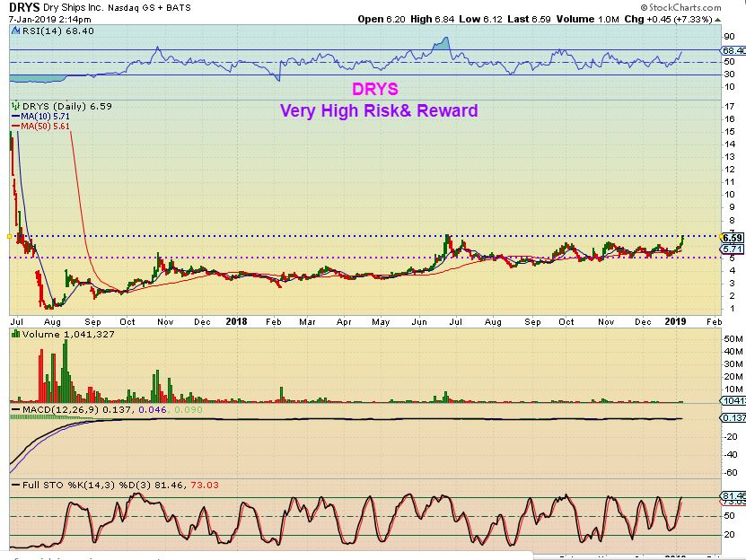Click the 0.137 MACD value tag on right
Image resolution: width=746 pixels, height=560 pixels.
[x=733, y=418]
